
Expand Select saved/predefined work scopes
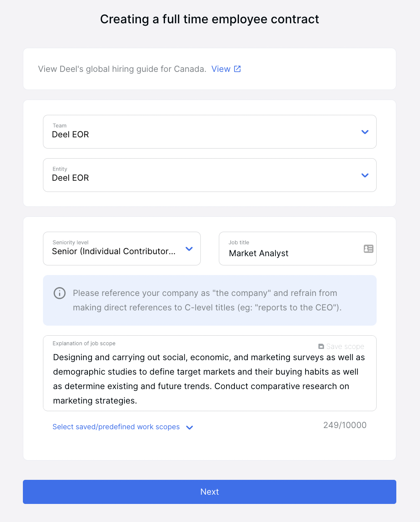pos(116,427)
